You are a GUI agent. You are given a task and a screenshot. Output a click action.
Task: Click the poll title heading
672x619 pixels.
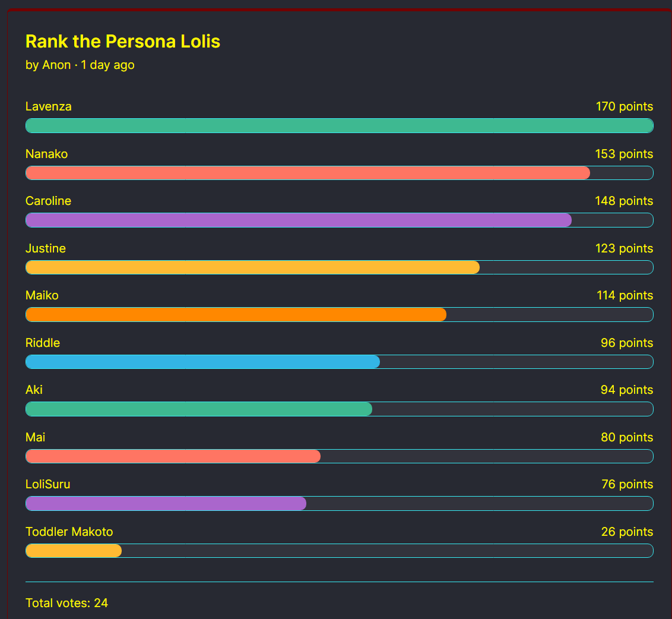(123, 42)
